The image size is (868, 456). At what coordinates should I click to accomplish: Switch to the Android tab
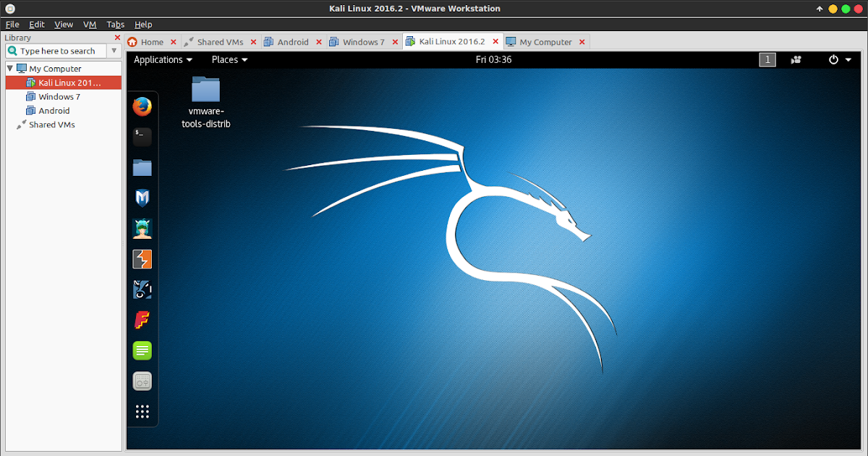pos(293,42)
